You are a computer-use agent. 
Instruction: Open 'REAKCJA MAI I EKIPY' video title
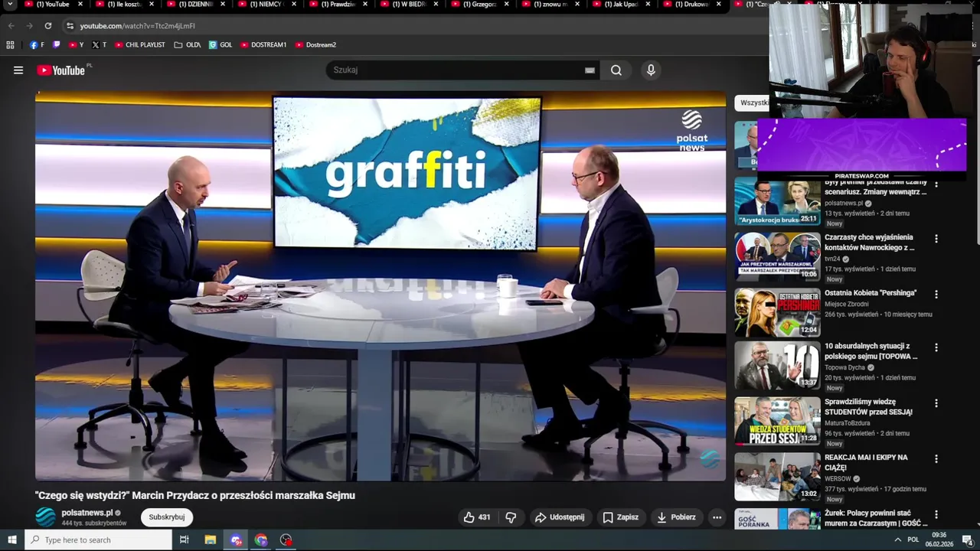tap(867, 462)
